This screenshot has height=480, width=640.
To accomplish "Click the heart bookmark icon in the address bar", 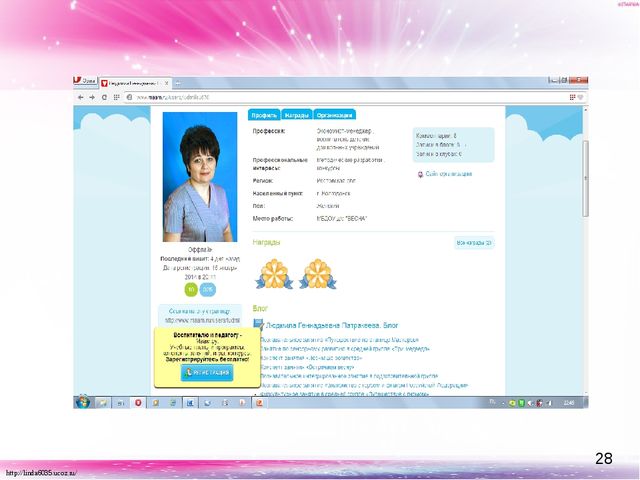I will 580,97.
